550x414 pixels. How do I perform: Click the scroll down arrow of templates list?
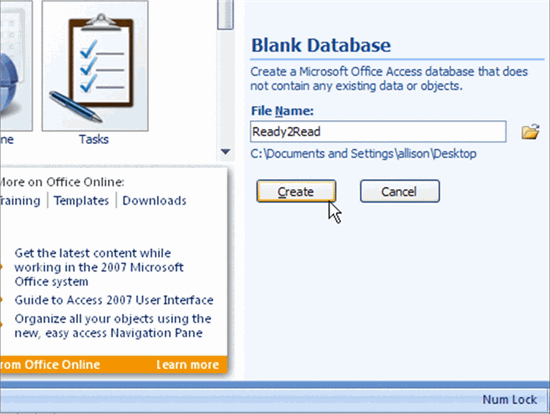(x=226, y=152)
